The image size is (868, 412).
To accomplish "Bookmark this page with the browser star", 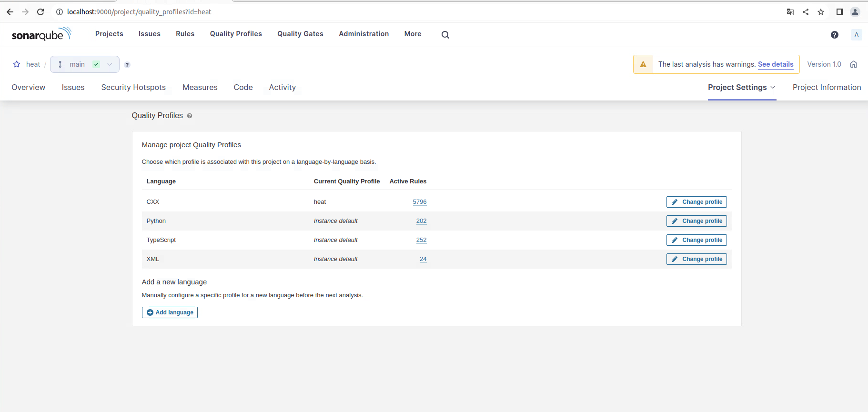I will [x=820, y=12].
